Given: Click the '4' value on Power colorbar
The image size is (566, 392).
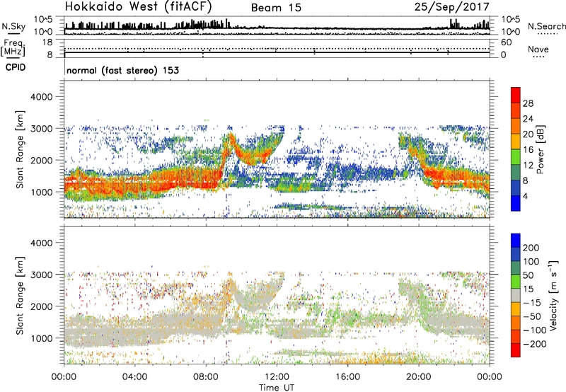Looking at the screenshot, I should click(x=525, y=196).
